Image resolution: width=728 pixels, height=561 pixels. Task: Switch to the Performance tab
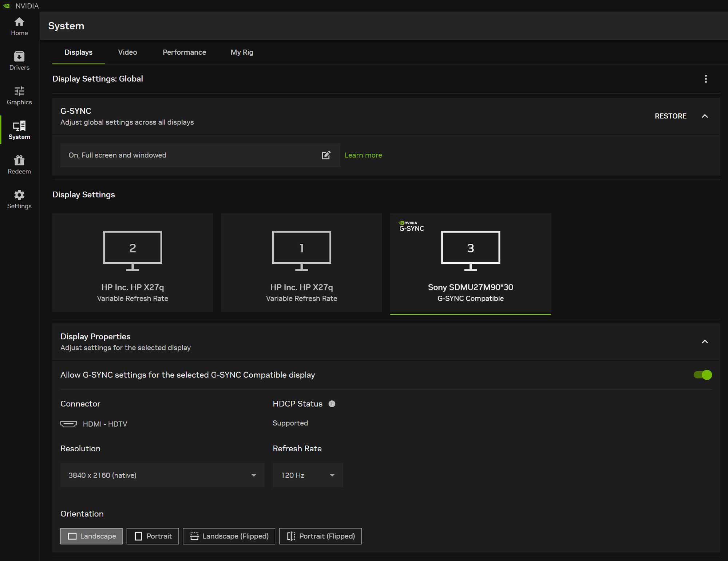click(184, 52)
